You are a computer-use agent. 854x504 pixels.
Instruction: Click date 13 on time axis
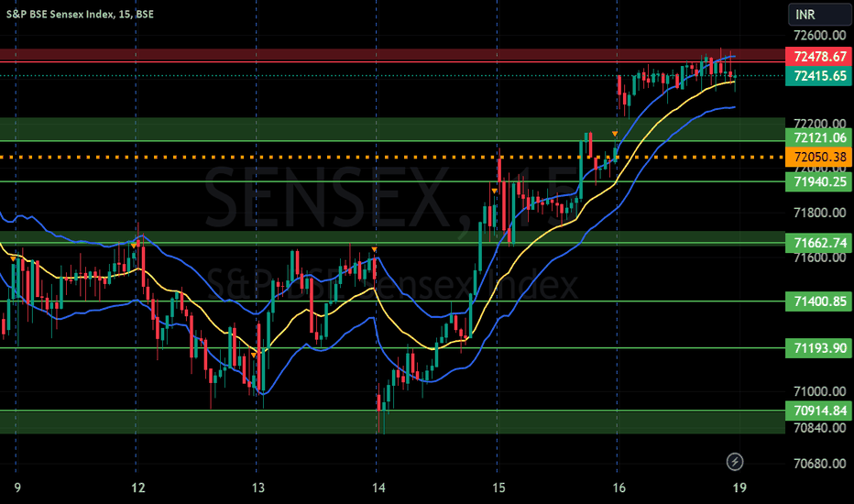[258, 488]
